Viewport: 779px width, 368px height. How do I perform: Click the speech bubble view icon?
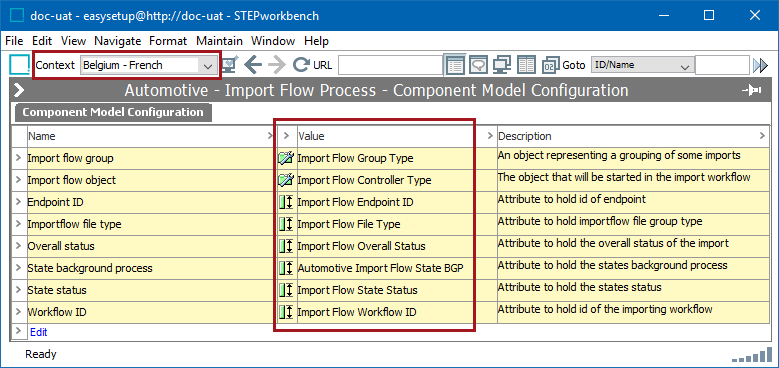(x=478, y=65)
